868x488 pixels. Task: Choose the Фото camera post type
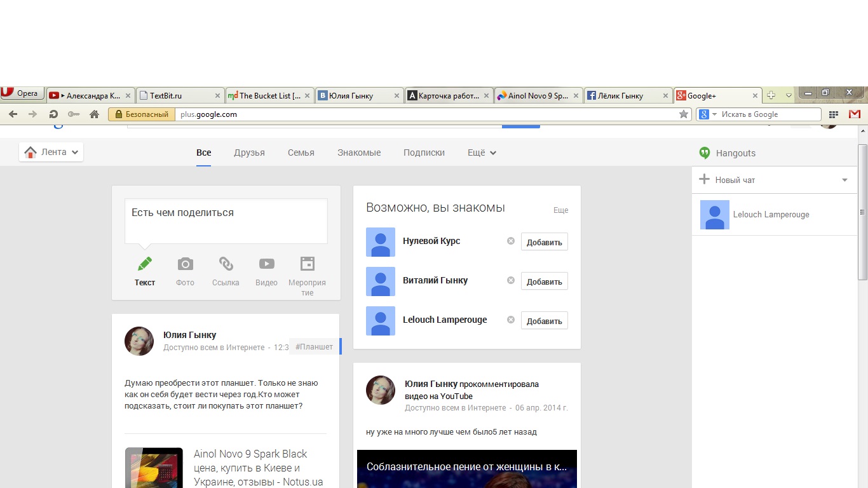(x=185, y=271)
